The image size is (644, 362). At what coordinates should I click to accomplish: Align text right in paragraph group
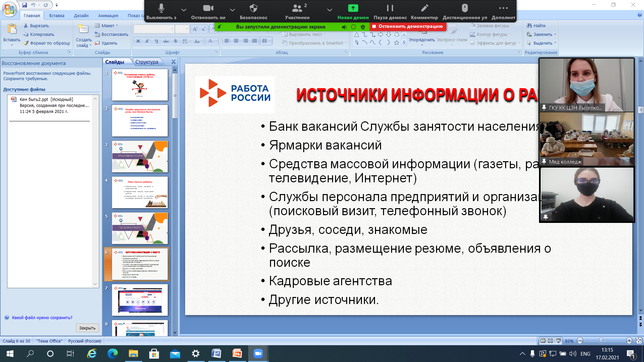click(246, 41)
